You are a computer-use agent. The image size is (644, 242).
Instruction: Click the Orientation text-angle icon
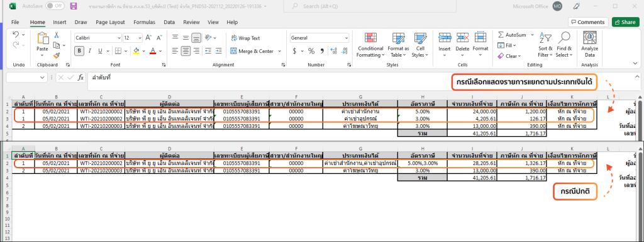pos(208,37)
